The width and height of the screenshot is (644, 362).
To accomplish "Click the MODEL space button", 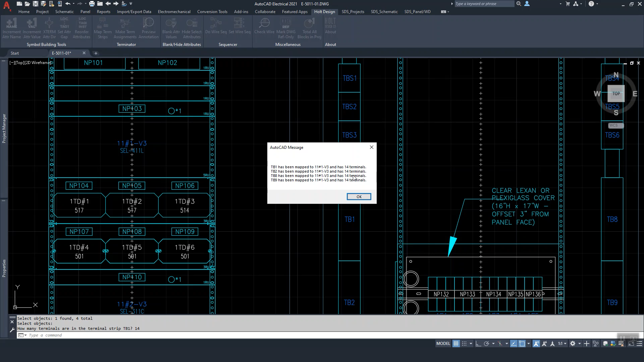I will (x=443, y=344).
